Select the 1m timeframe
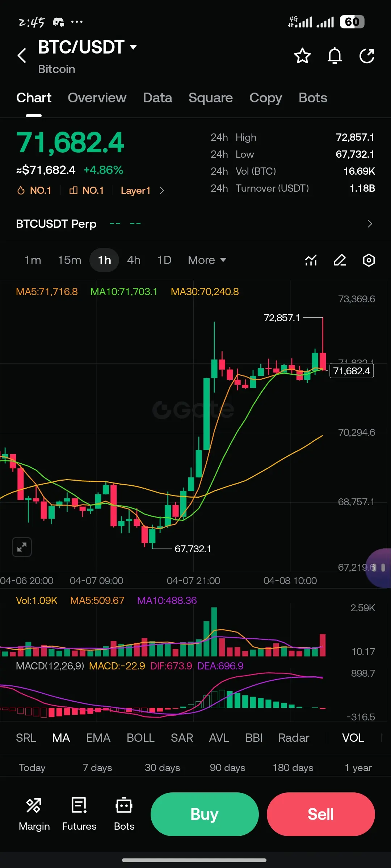The width and height of the screenshot is (391, 868). (33, 260)
